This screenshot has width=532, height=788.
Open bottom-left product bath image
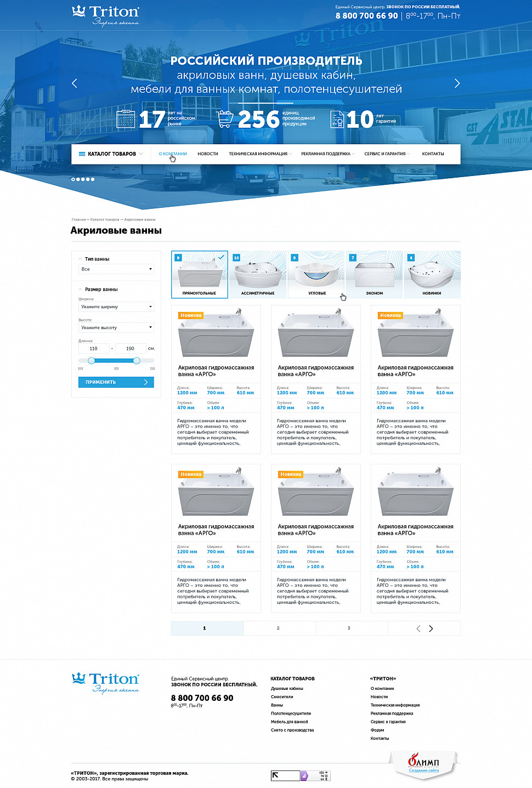point(216,492)
